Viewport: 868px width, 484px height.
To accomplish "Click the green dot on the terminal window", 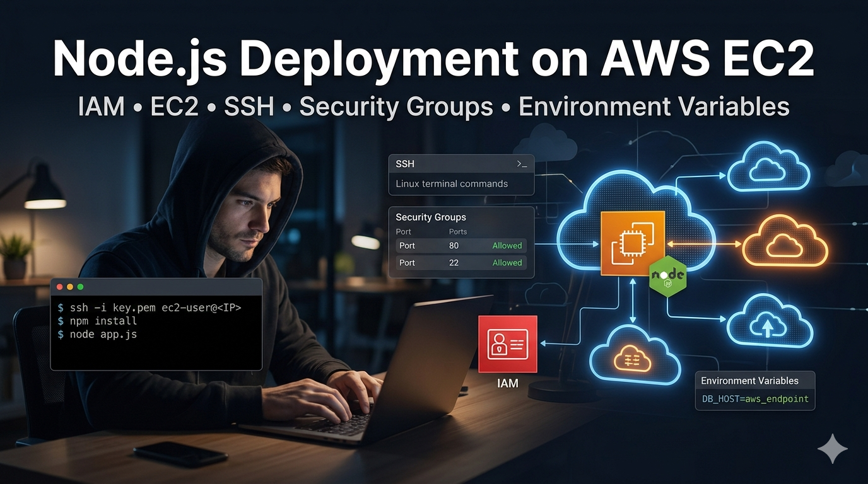I will pyautogui.click(x=80, y=287).
